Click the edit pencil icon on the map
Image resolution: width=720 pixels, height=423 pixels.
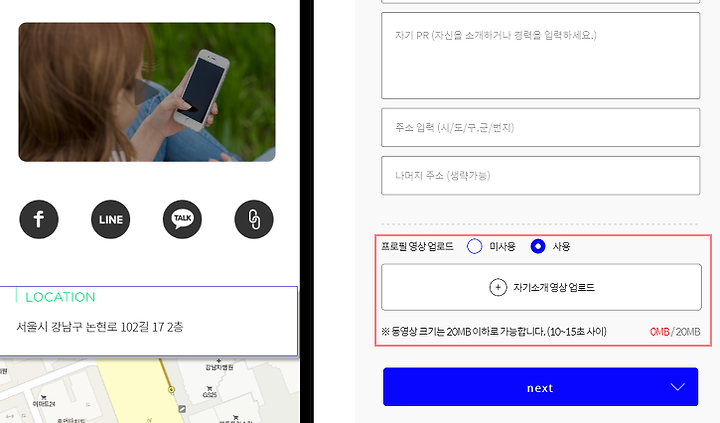click(182, 409)
